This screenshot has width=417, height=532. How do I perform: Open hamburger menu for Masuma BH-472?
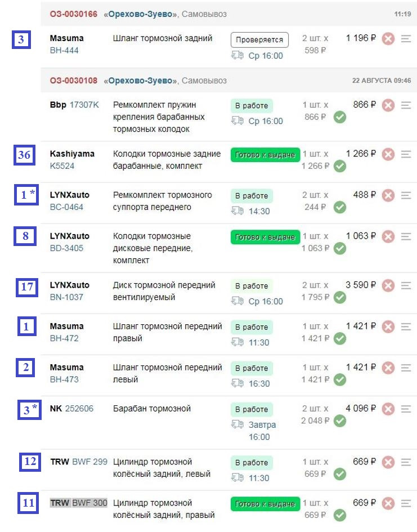coord(406,327)
